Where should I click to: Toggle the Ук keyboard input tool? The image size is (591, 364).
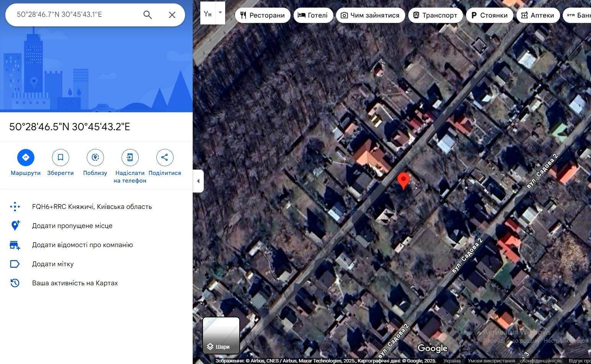208,13
